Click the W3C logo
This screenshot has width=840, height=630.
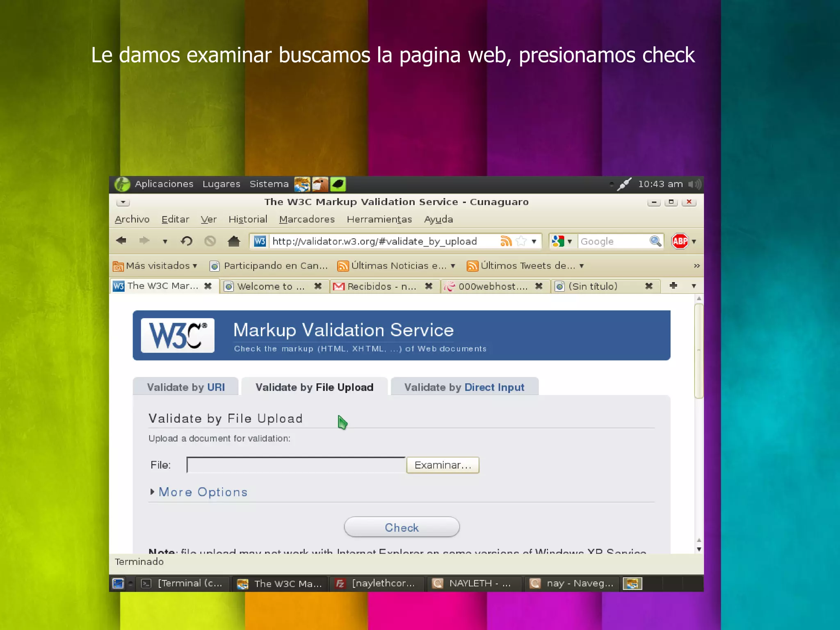click(x=178, y=336)
